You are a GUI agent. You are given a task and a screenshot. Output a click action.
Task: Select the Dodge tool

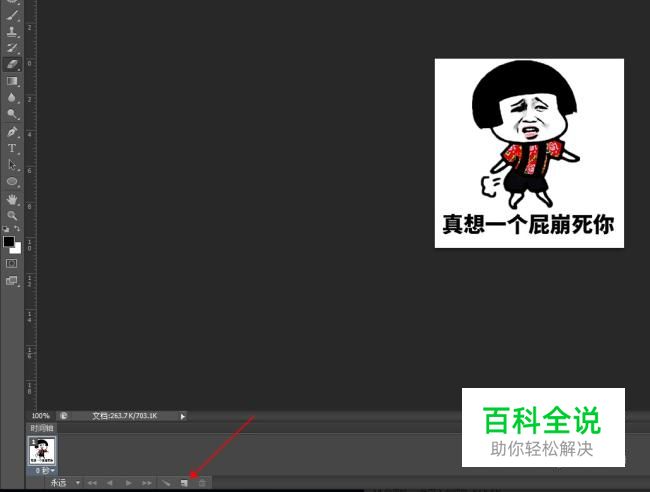(x=12, y=114)
